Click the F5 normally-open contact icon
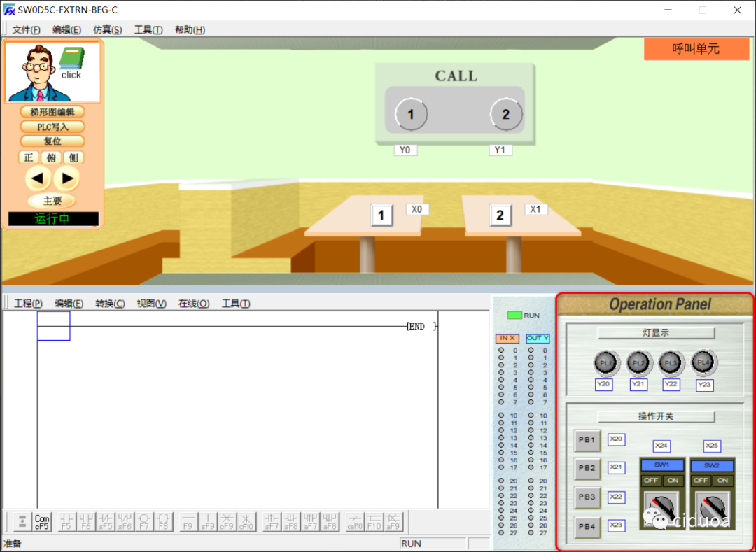This screenshot has width=756, height=552. coord(66,522)
